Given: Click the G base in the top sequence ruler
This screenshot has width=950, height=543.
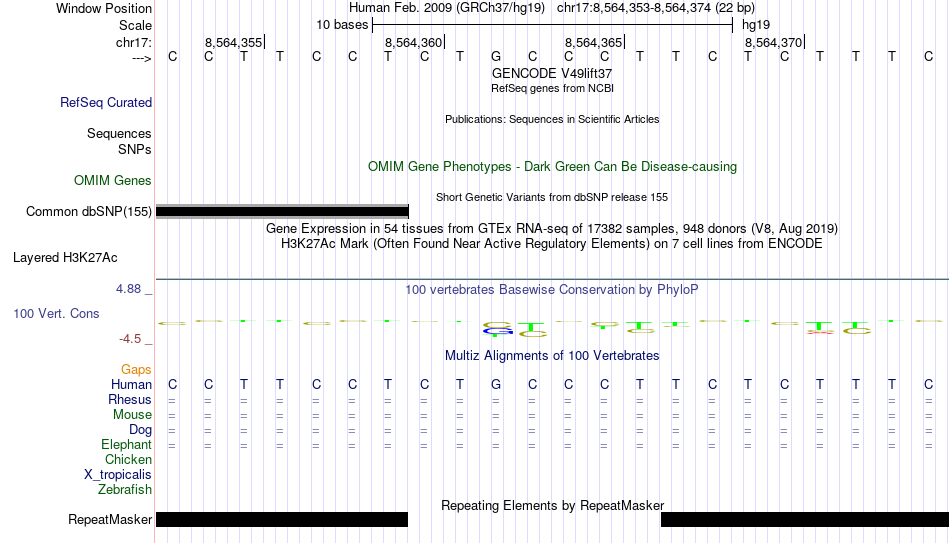Looking at the screenshot, I should tap(496, 57).
